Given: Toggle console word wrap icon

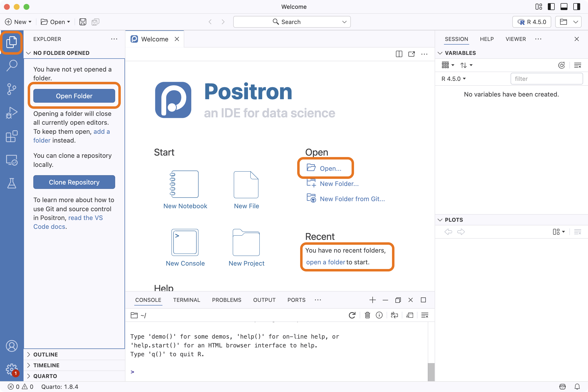Looking at the screenshot, I should [x=394, y=315].
